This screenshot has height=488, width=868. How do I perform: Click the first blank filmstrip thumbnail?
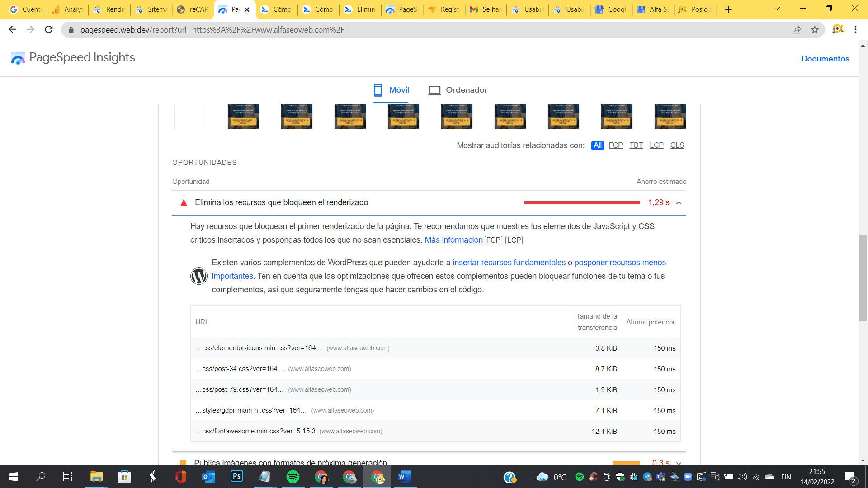[x=190, y=117]
